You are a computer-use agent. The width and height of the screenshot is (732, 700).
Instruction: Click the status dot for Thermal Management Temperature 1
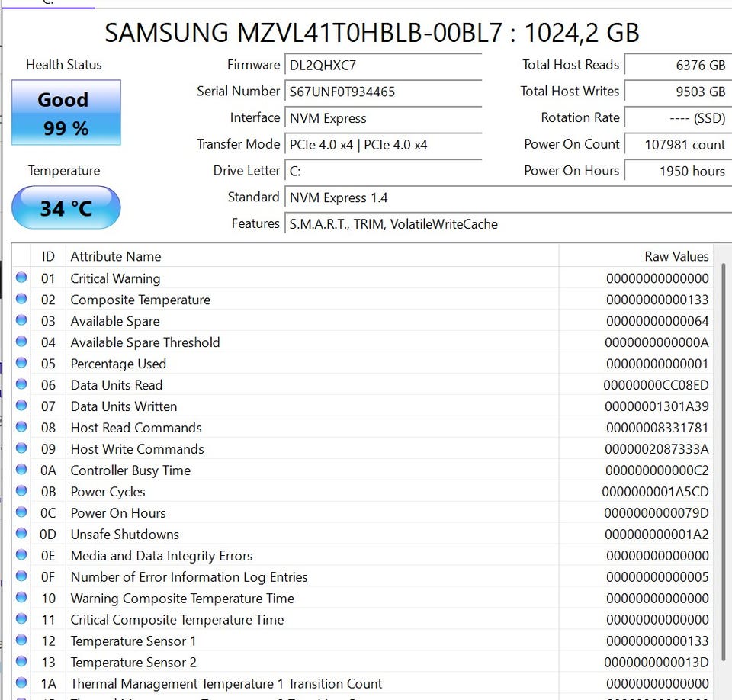21,682
